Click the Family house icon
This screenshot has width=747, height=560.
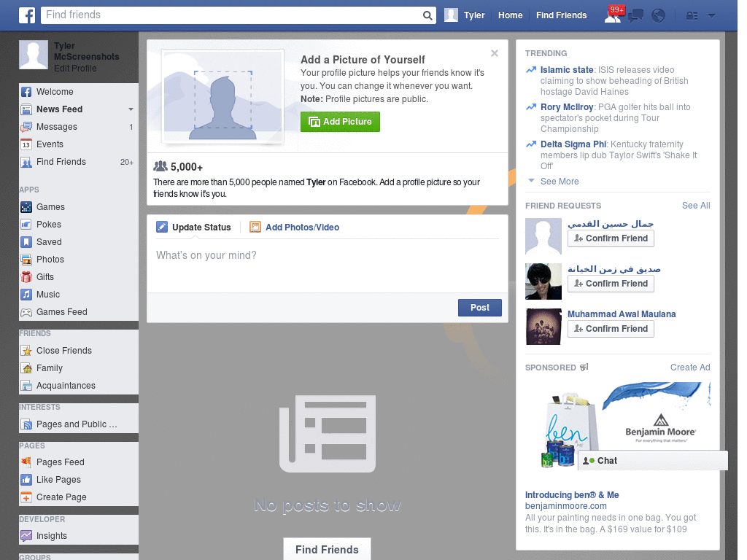click(x=26, y=368)
